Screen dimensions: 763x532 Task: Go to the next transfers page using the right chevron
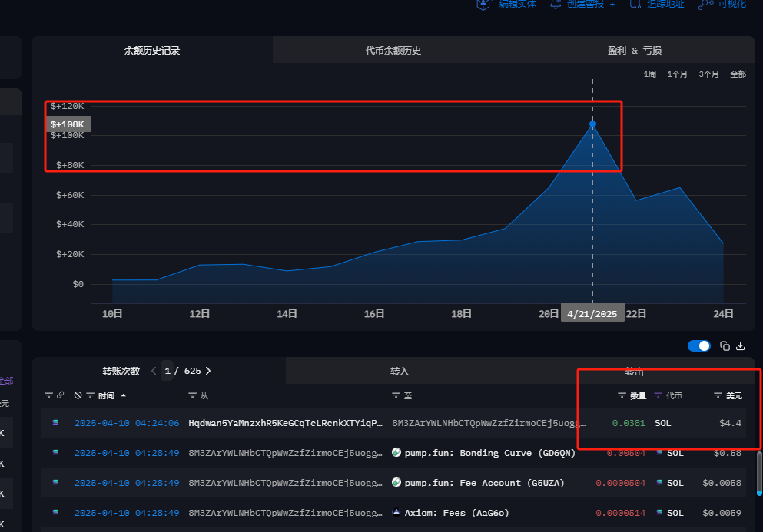[x=208, y=371]
